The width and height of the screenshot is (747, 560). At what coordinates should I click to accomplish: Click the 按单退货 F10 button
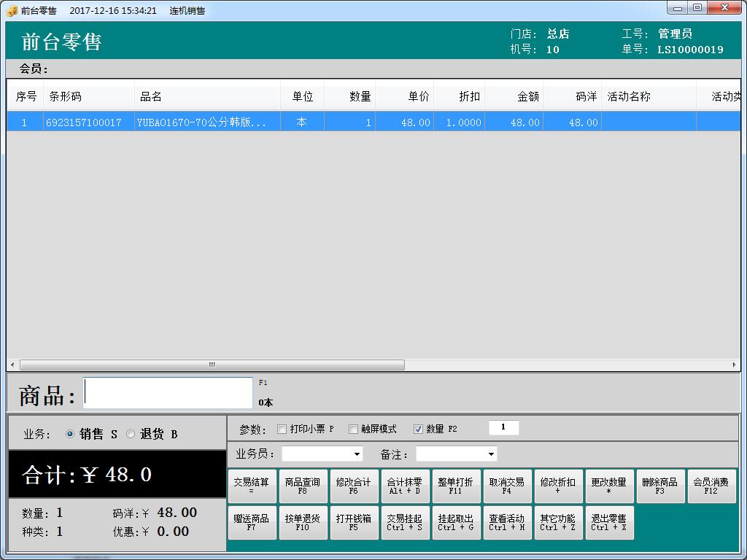(303, 522)
